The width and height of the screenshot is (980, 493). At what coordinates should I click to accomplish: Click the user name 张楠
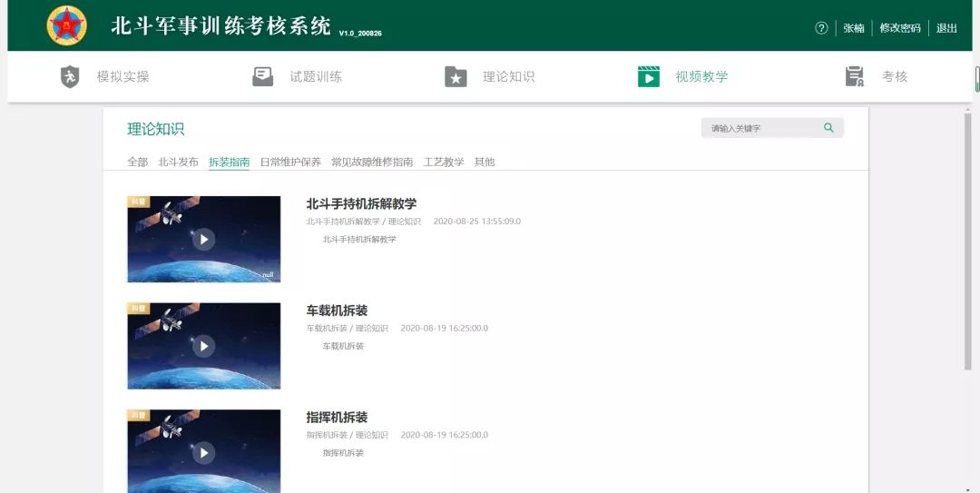[x=853, y=28]
